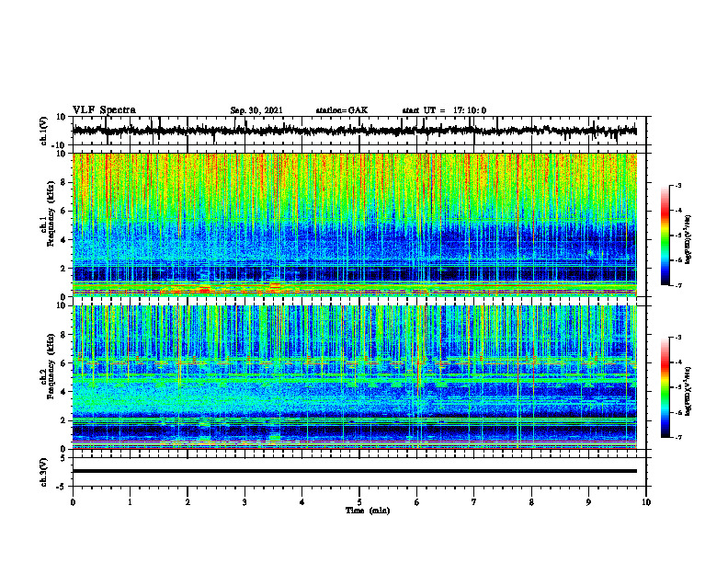Click the ch.1 "Frequency (kHz)" axis label
728x563 pixels.
click(51, 214)
